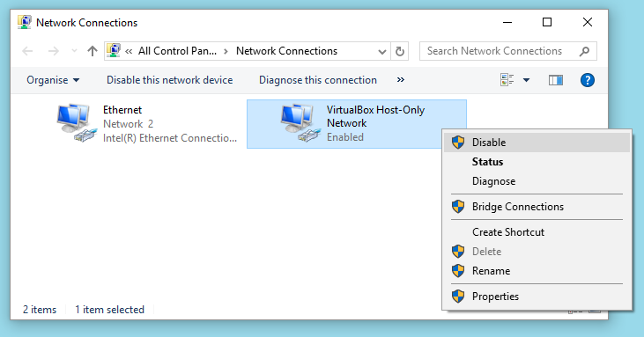Select the VirtualBox Host-Only Network adapter icon
Screen dimensions: 644x337
(x=300, y=123)
